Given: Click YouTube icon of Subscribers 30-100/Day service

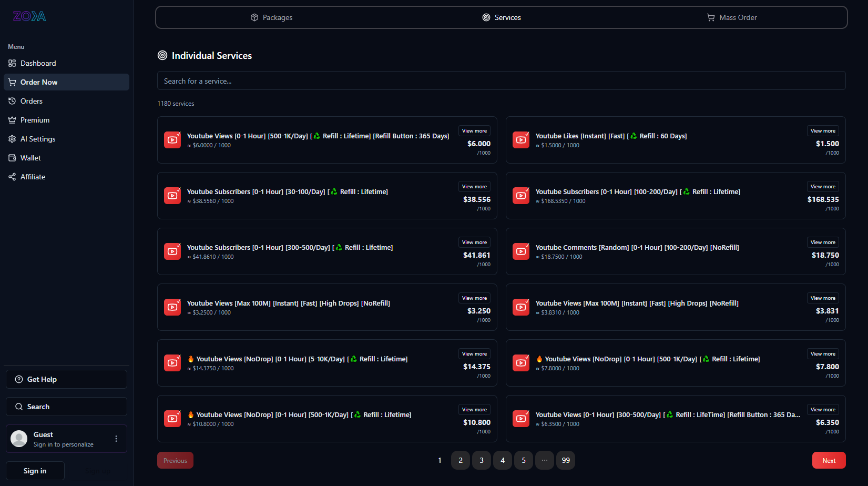Looking at the screenshot, I should pos(172,196).
